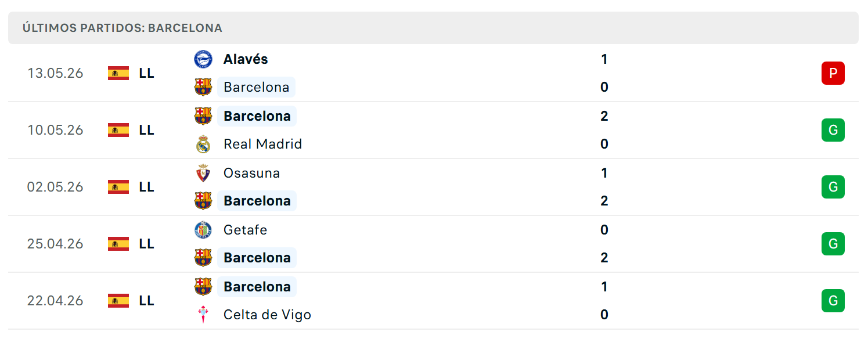Select the Getafe team name
The height and width of the screenshot is (339, 868).
tap(246, 230)
